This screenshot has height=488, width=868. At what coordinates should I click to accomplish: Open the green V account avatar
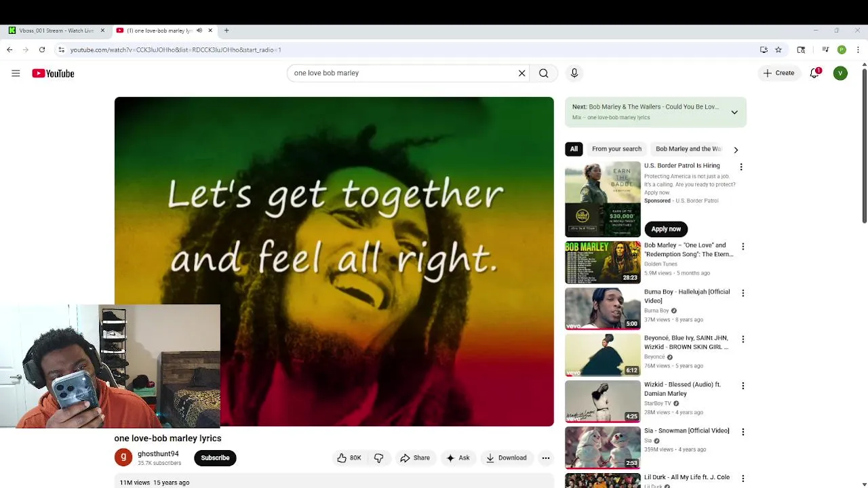840,73
